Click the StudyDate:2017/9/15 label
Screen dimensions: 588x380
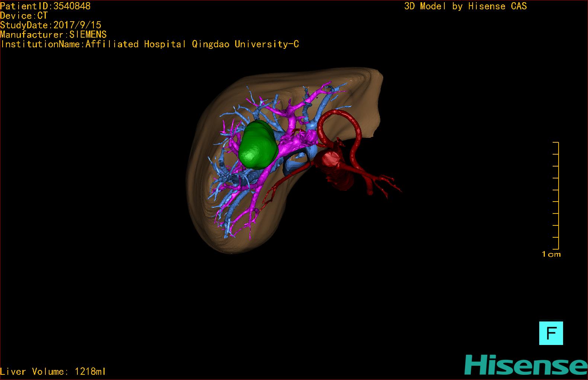coord(51,25)
